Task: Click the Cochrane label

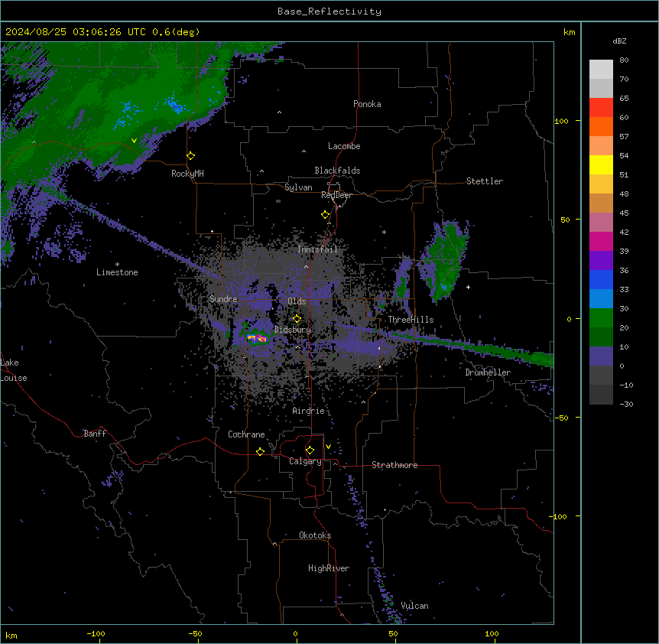Action: click(246, 434)
